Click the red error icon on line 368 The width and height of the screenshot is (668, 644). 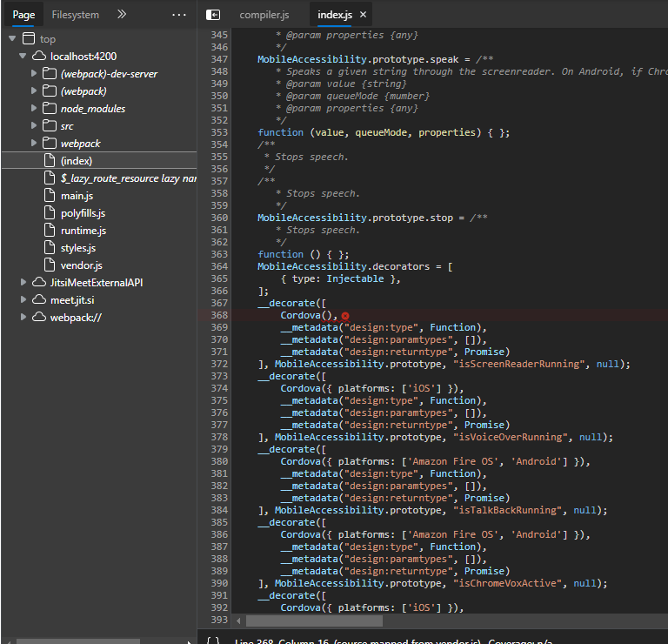click(x=345, y=316)
